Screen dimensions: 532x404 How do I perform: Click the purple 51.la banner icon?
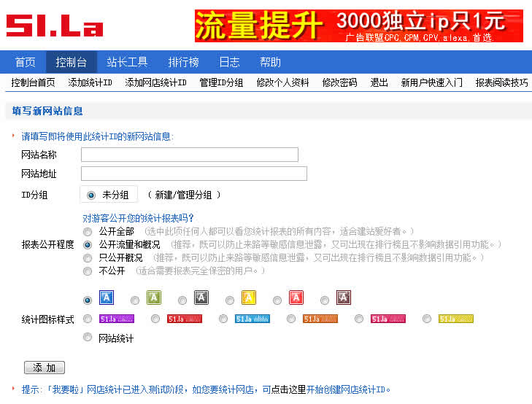[x=117, y=319]
